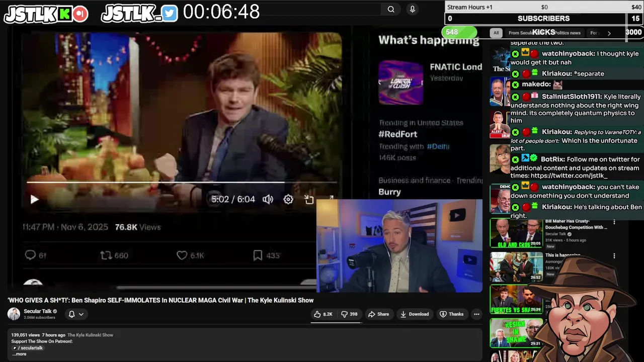
Task: Open the #Delhi hashtag link
Action: (x=438, y=146)
